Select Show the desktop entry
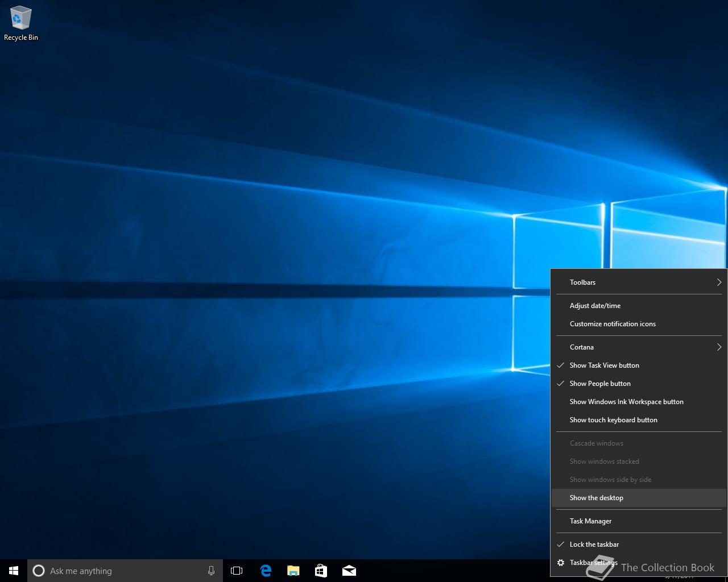 point(639,498)
